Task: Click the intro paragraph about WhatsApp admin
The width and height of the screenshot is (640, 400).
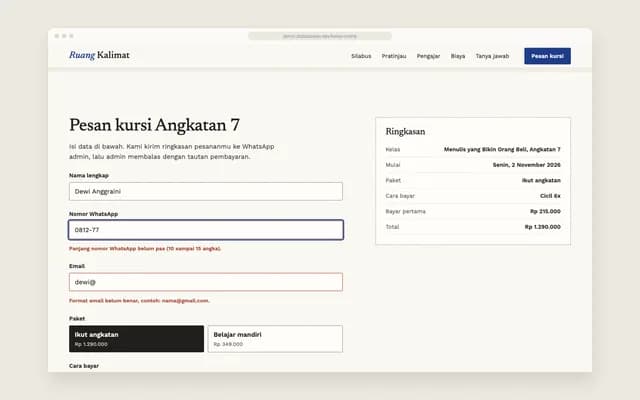Action: (x=171, y=151)
